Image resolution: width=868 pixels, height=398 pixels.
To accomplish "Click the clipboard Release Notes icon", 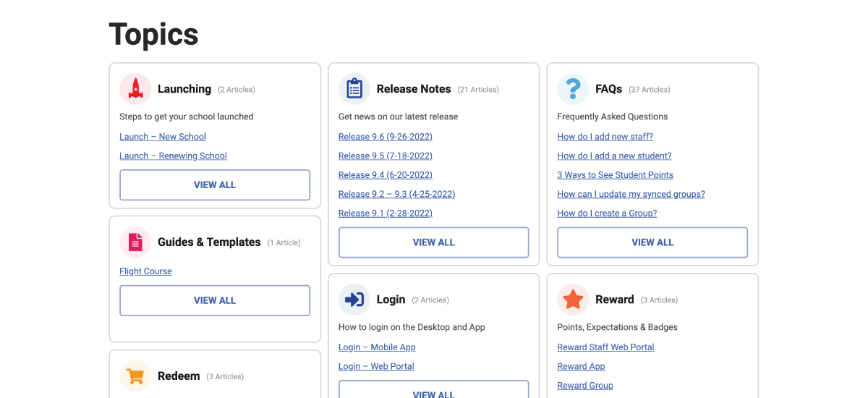I will coord(354,89).
